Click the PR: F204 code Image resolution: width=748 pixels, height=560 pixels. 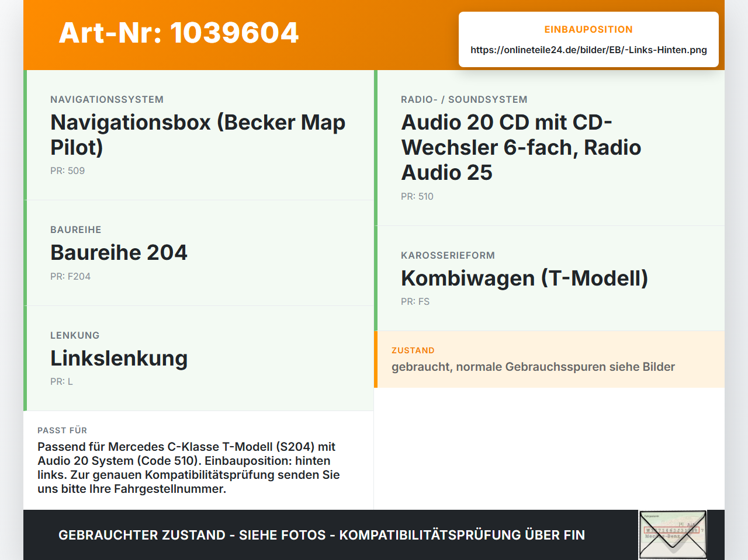click(71, 276)
